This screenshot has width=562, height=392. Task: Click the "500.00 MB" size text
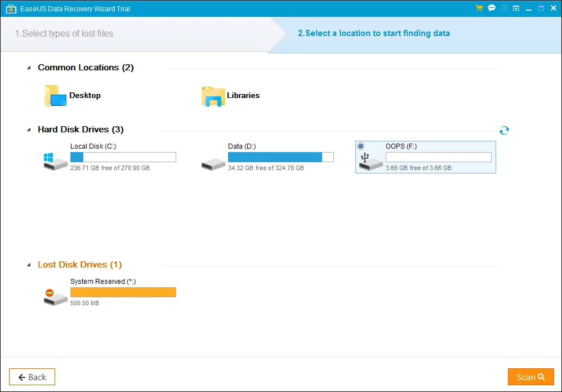pos(84,303)
